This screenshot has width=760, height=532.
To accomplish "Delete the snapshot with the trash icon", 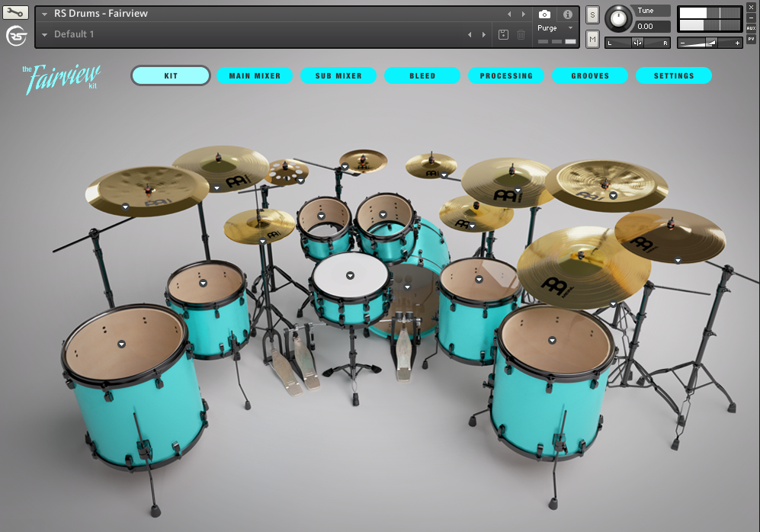I will click(521, 34).
